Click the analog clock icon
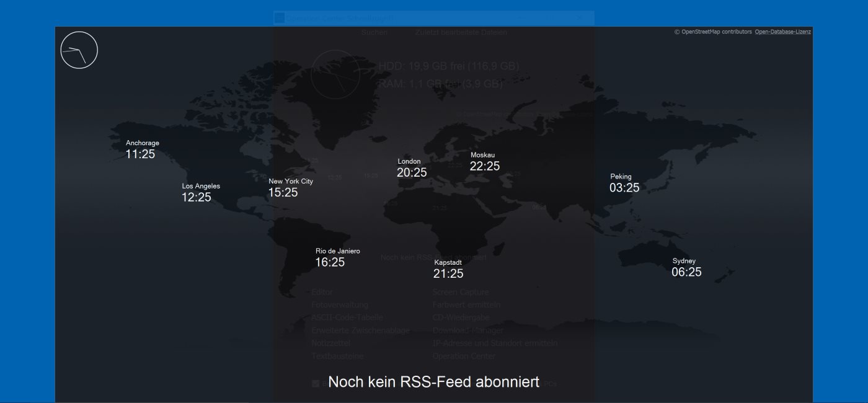The height and width of the screenshot is (403, 868). 79,50
